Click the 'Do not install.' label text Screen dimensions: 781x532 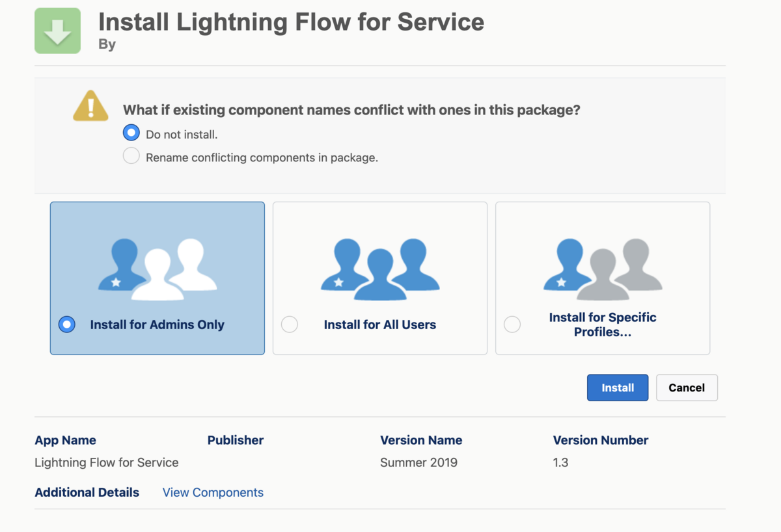[x=182, y=135]
